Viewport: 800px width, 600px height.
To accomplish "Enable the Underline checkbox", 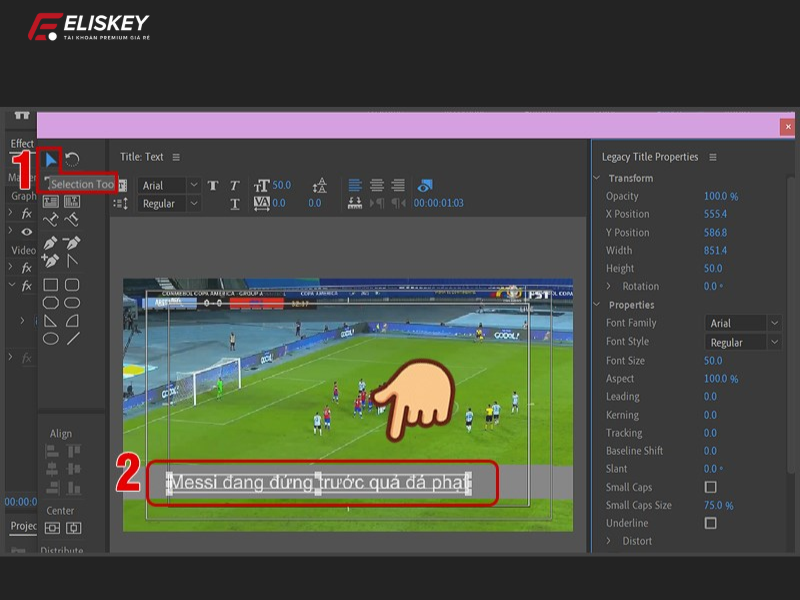I will 710,523.
